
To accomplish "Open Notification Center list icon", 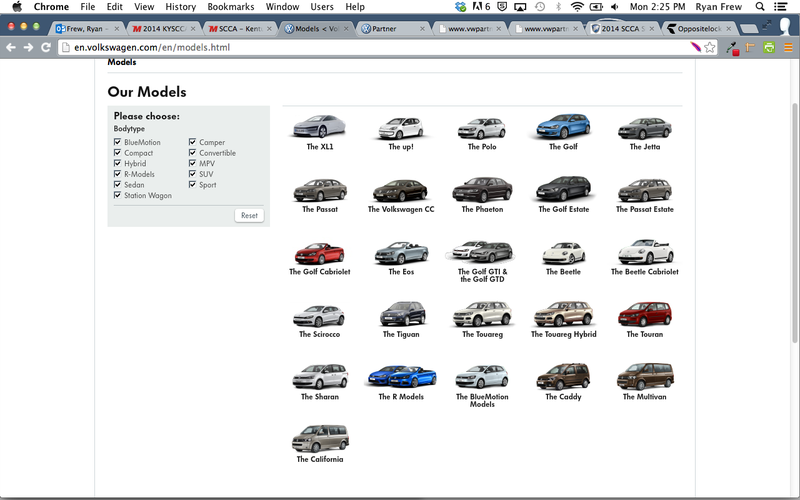I will [780, 7].
